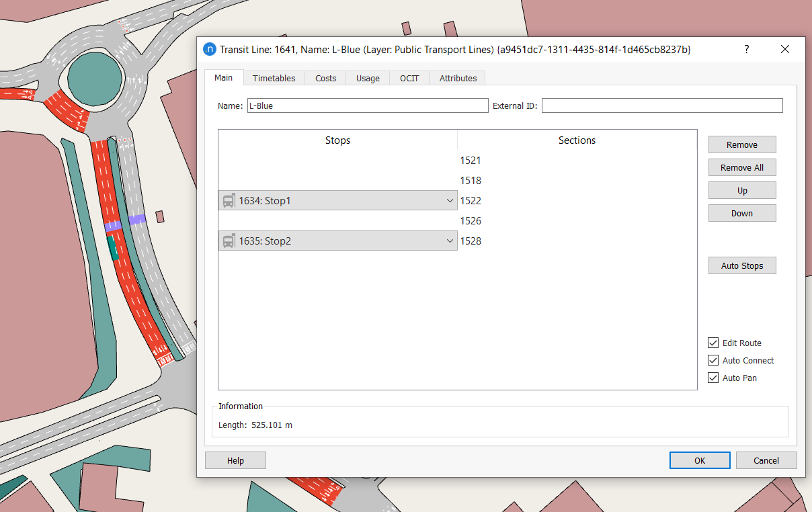Click the Auto Stops button

742,265
